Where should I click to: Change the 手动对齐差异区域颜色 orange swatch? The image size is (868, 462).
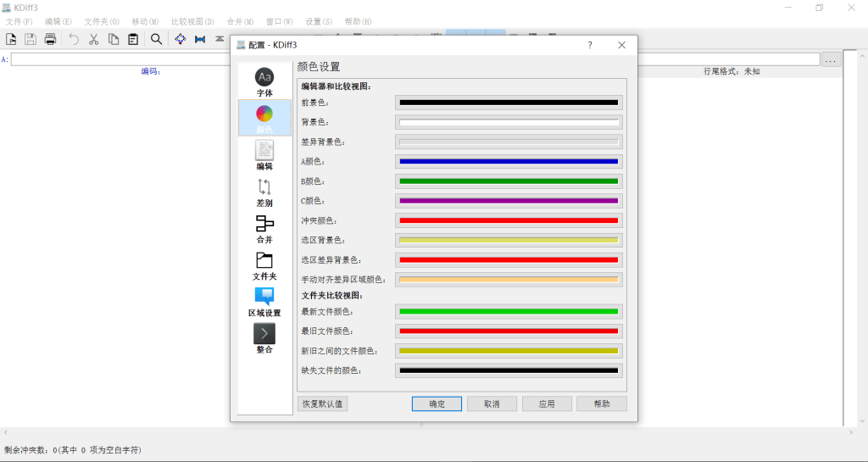click(509, 280)
